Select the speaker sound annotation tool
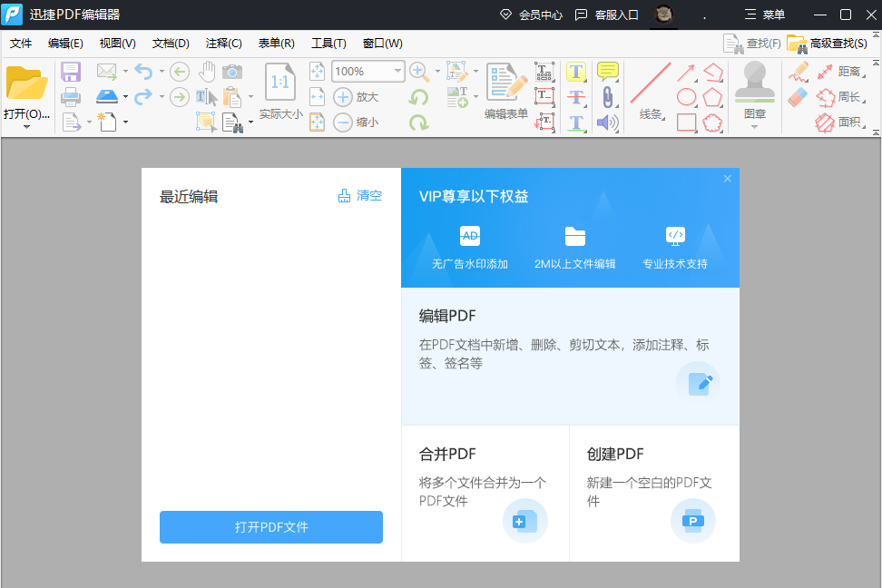This screenshot has height=588, width=882. coord(607,122)
